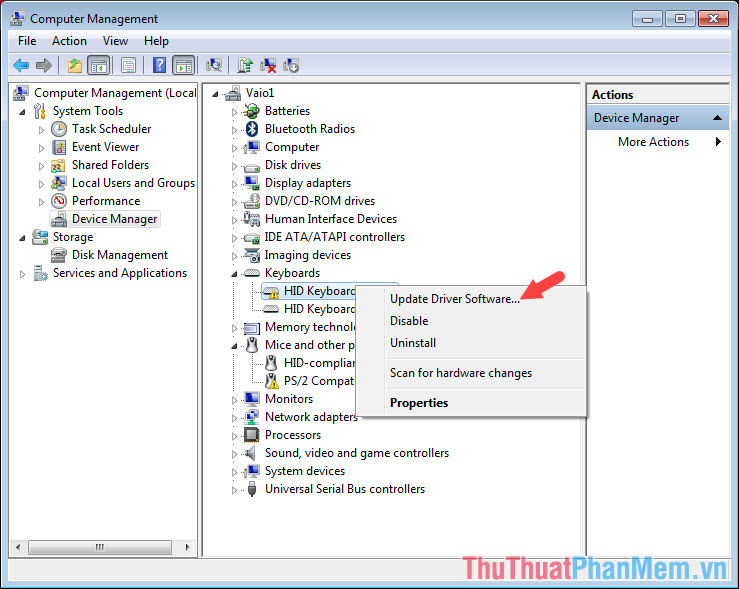Select the Event Viewer icon
739x589 pixels.
click(x=59, y=147)
